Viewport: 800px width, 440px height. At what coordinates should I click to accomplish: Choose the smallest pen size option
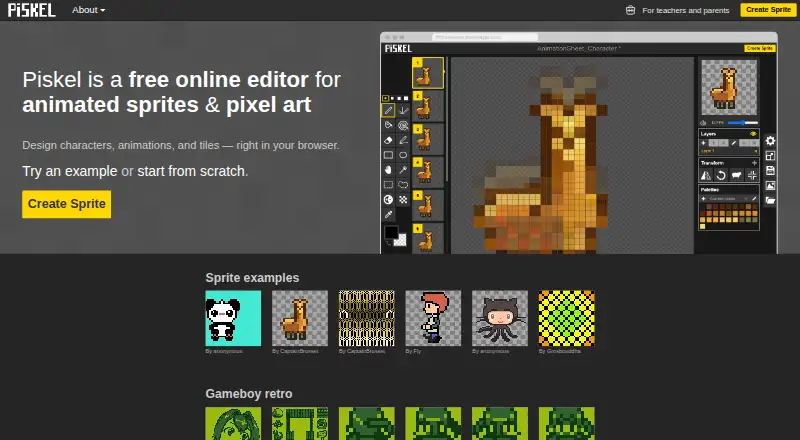(385, 98)
